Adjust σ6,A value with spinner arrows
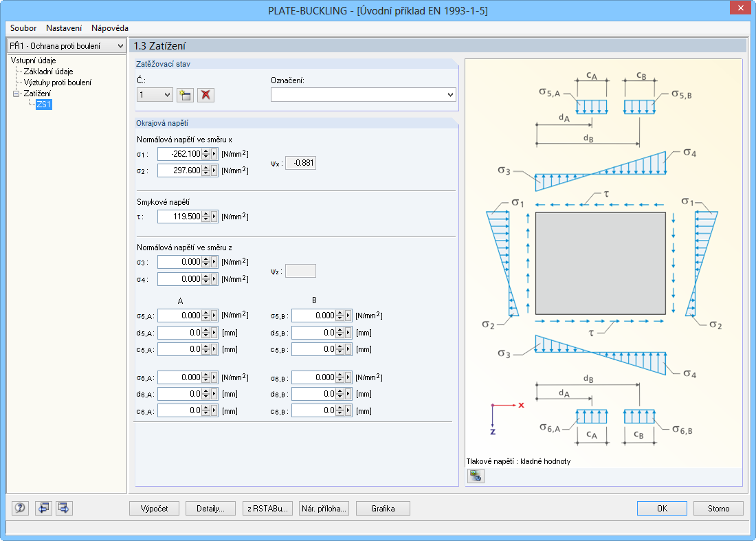The image size is (756, 541). point(206,377)
